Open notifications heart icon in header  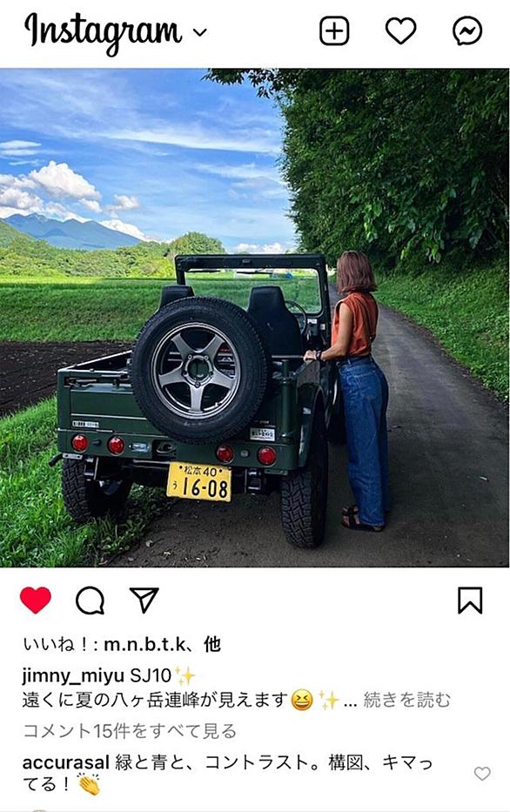click(x=400, y=31)
